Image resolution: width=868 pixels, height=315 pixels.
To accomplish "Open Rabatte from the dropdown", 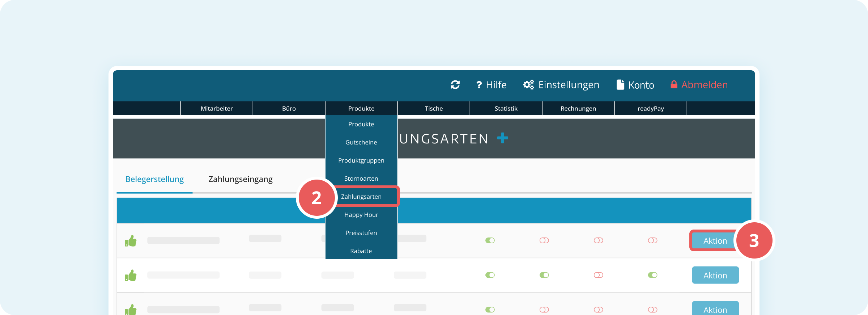I will 361,251.
